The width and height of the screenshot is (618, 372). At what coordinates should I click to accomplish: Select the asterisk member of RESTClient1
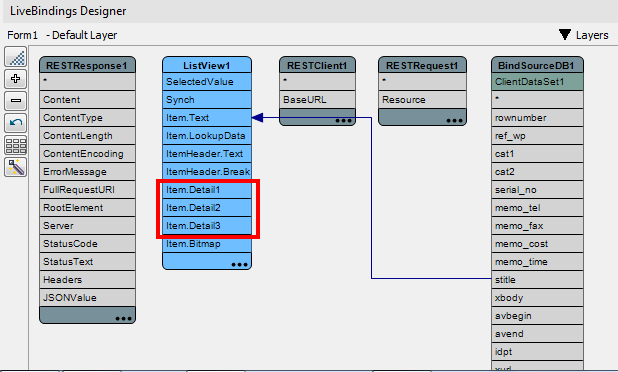click(317, 82)
